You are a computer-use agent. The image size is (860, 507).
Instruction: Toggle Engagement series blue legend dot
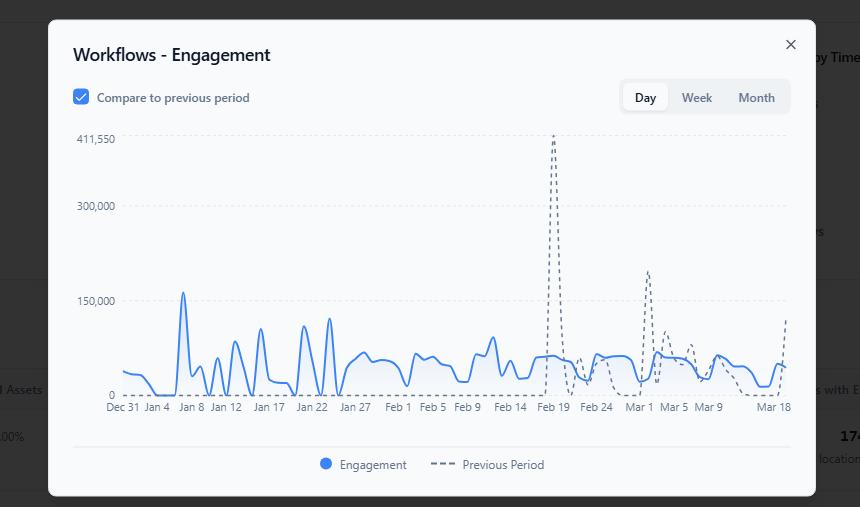tap(326, 464)
